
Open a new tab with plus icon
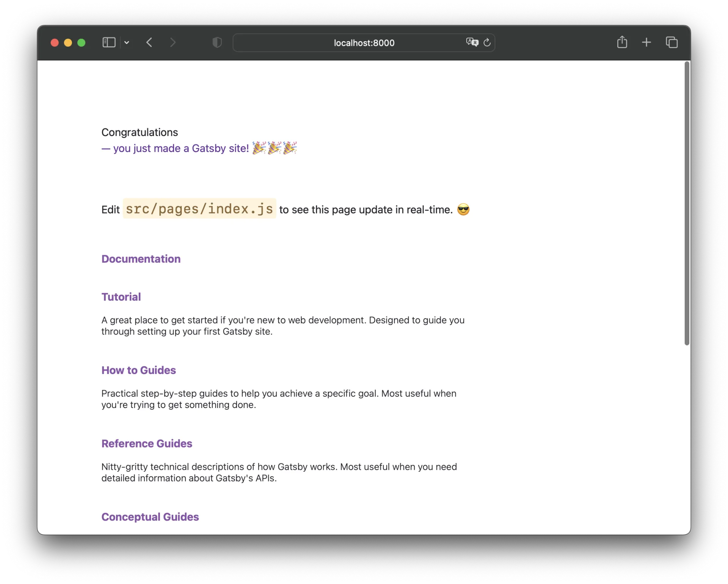point(646,42)
